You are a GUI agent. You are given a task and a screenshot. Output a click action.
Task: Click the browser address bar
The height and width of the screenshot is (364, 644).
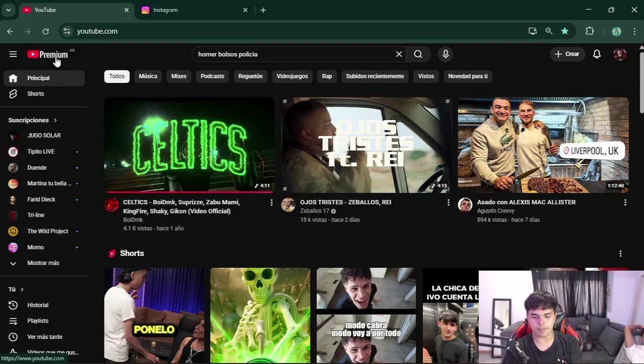coord(298,31)
